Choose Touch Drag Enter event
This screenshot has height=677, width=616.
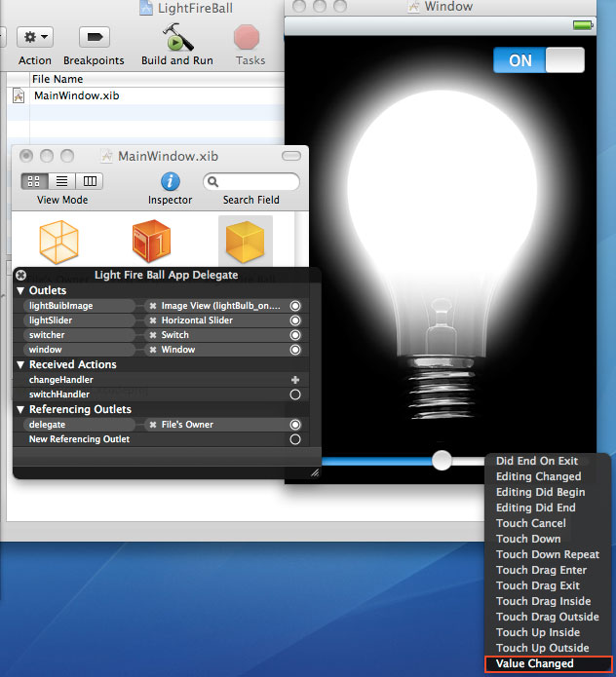point(541,571)
